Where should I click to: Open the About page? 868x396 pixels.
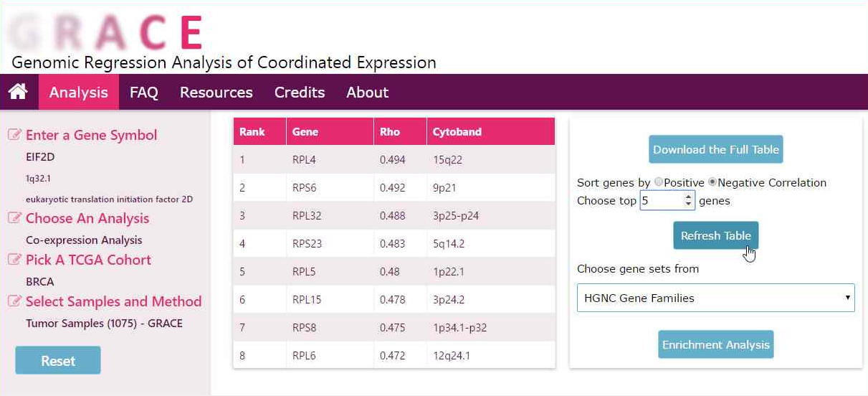tap(367, 93)
